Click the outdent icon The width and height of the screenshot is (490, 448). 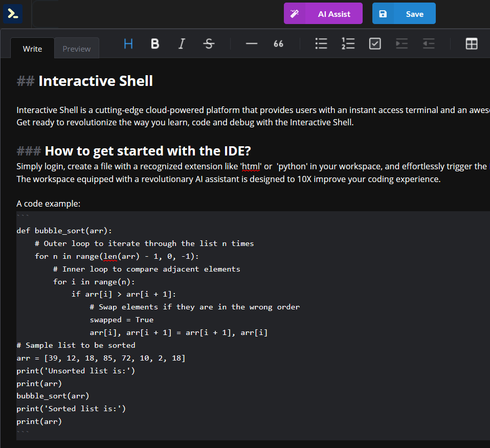(x=429, y=44)
